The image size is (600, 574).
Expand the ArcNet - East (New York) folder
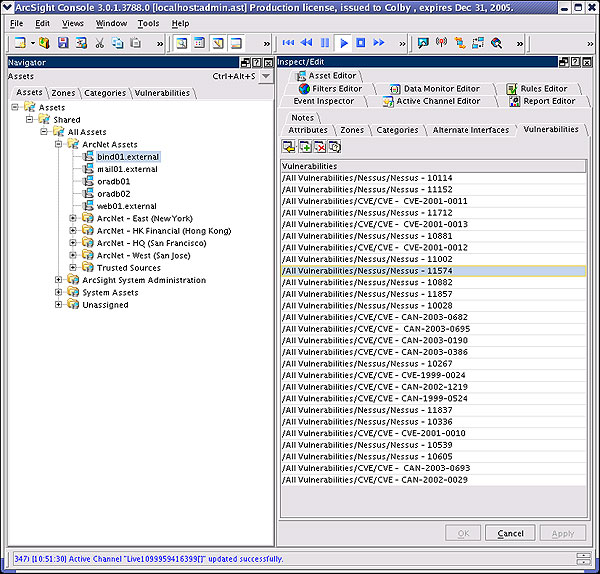pos(73,218)
